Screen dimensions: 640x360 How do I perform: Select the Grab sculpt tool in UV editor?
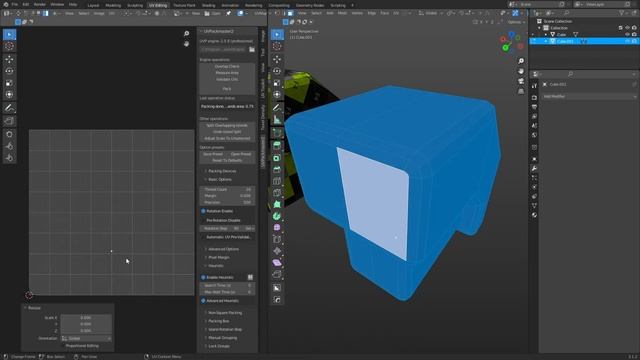click(9, 134)
